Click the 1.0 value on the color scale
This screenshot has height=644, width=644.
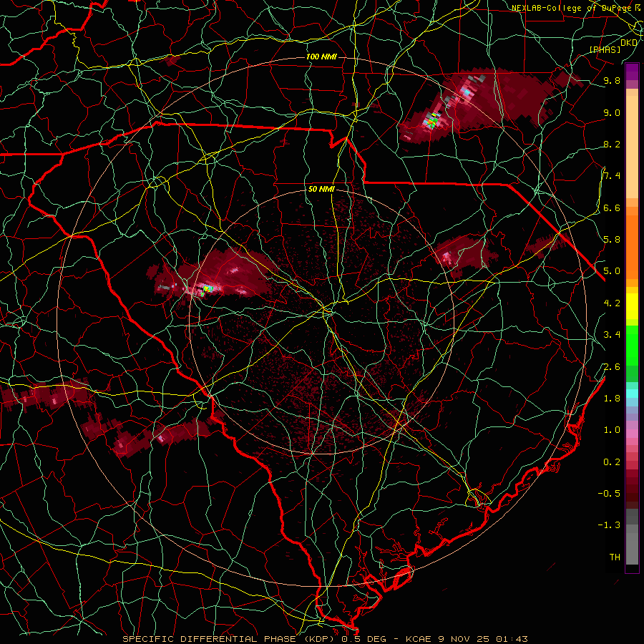point(612,430)
